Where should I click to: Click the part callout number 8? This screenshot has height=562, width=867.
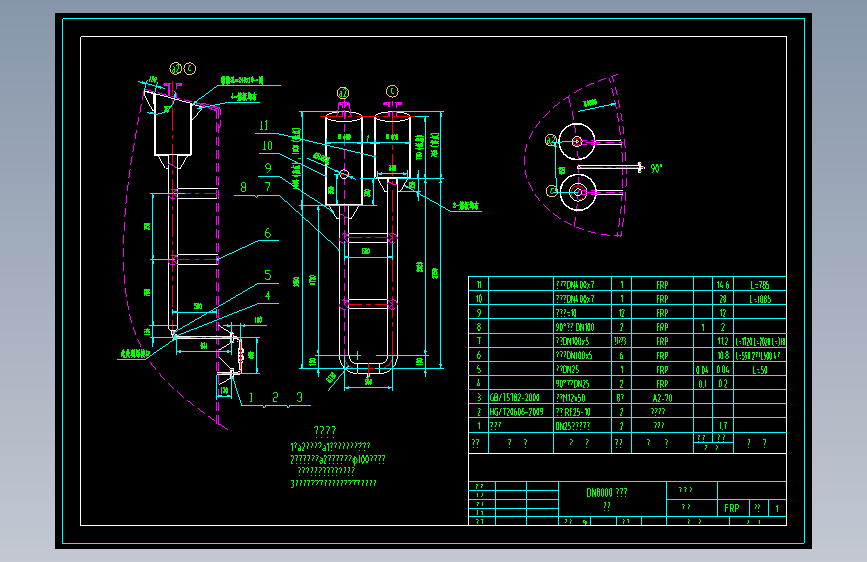(x=243, y=187)
